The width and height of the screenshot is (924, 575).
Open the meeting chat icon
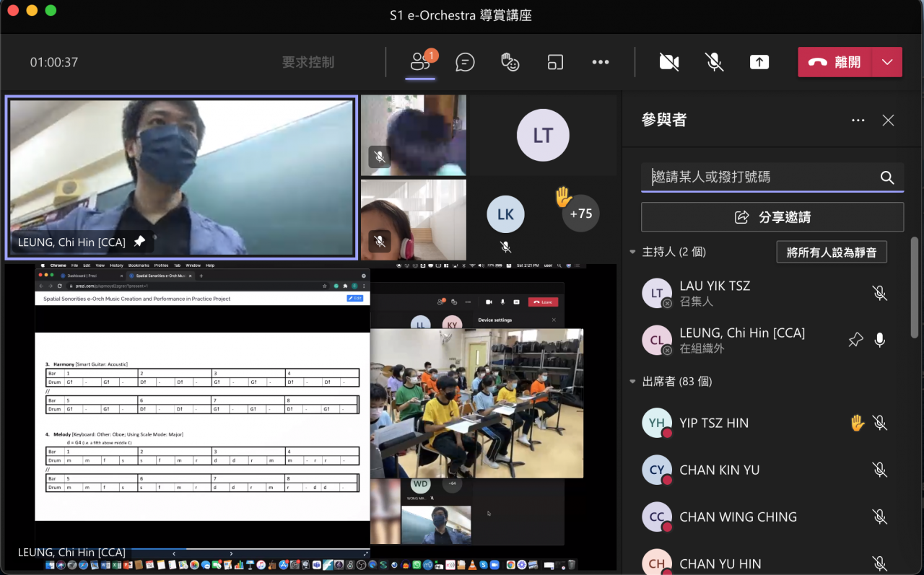pyautogui.click(x=465, y=62)
